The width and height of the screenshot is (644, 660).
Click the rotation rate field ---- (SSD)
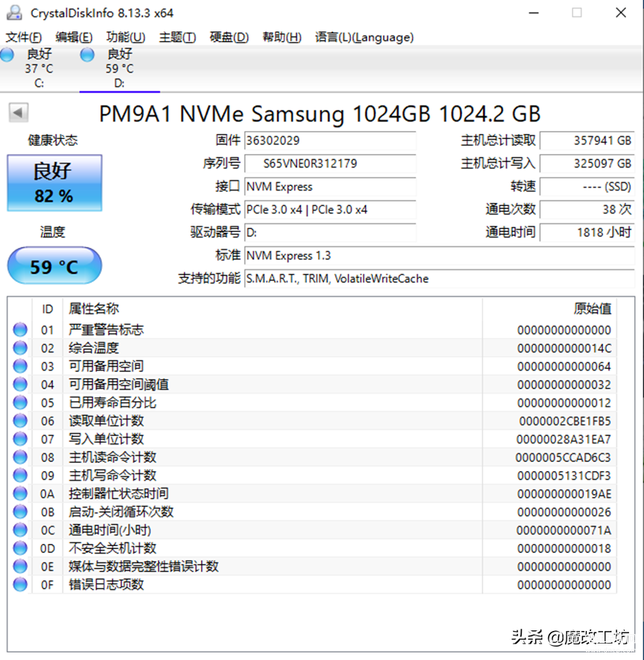click(x=587, y=187)
